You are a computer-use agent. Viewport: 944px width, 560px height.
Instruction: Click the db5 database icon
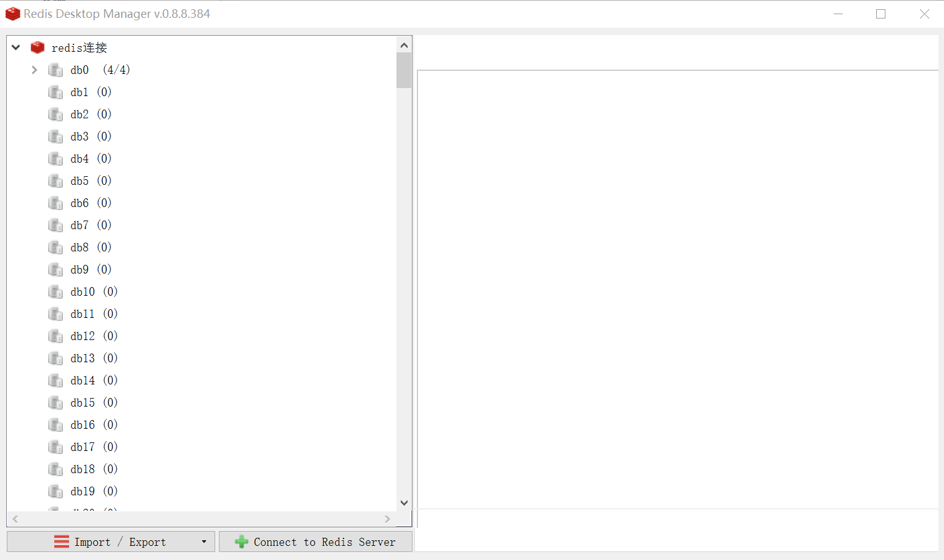[55, 181]
